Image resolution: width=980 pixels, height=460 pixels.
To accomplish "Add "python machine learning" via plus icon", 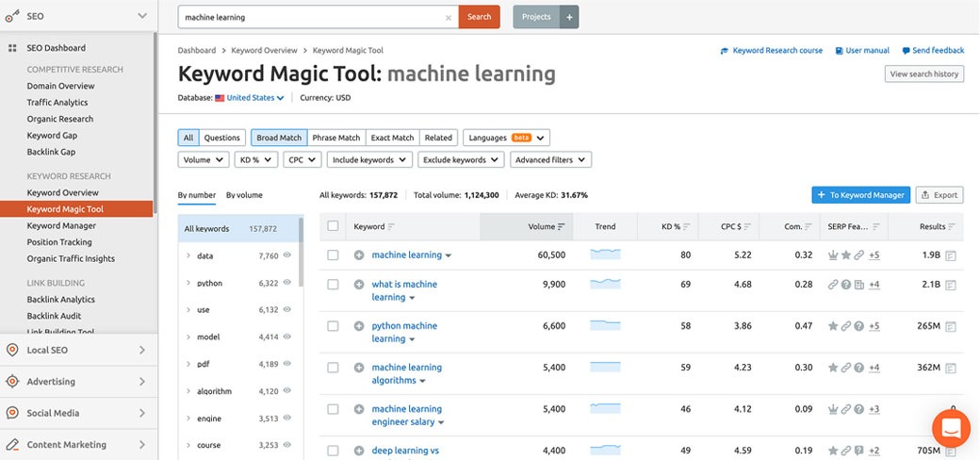I will 359,325.
